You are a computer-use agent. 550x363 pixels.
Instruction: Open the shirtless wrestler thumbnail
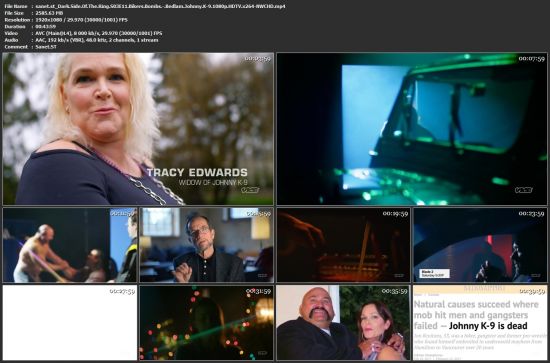[69, 245]
